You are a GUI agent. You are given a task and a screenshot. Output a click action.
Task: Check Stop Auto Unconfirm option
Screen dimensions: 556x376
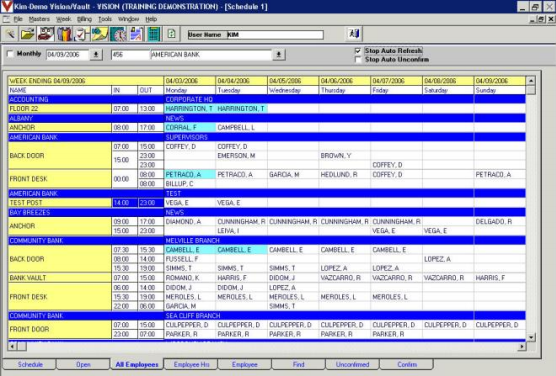pos(358,60)
